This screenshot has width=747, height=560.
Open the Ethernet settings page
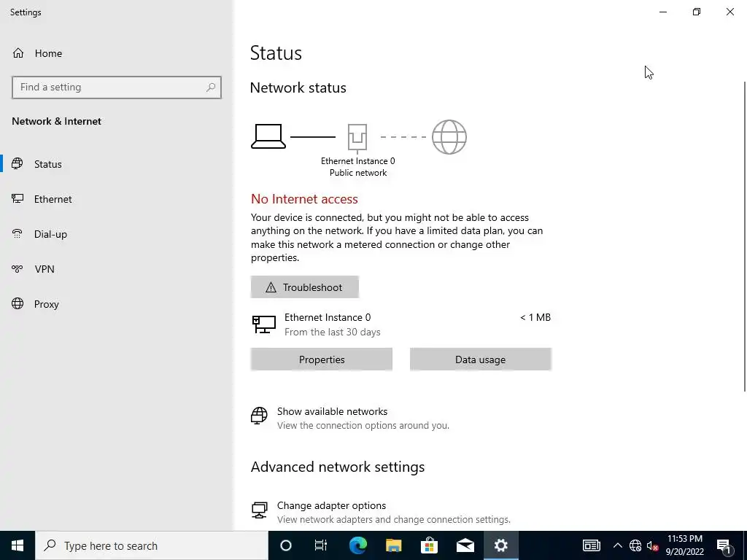(x=53, y=199)
